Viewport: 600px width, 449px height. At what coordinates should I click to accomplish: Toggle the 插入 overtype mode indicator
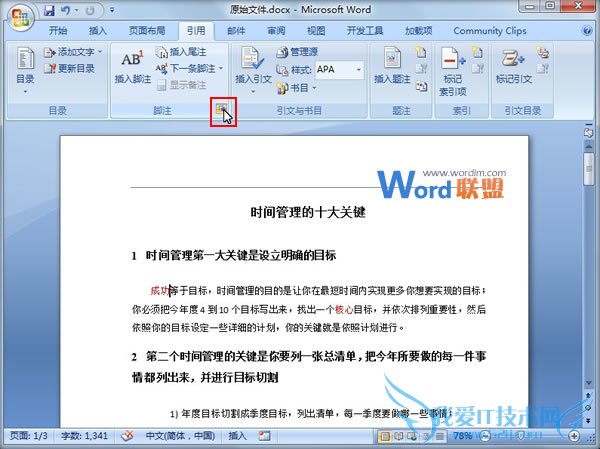click(x=238, y=436)
